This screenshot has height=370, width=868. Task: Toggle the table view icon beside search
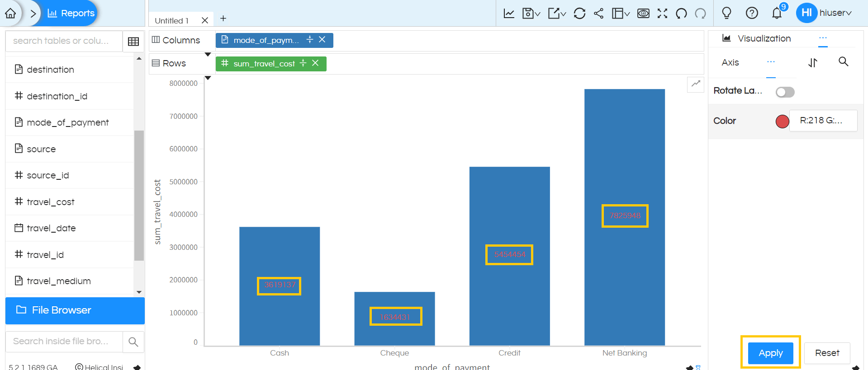(x=133, y=42)
